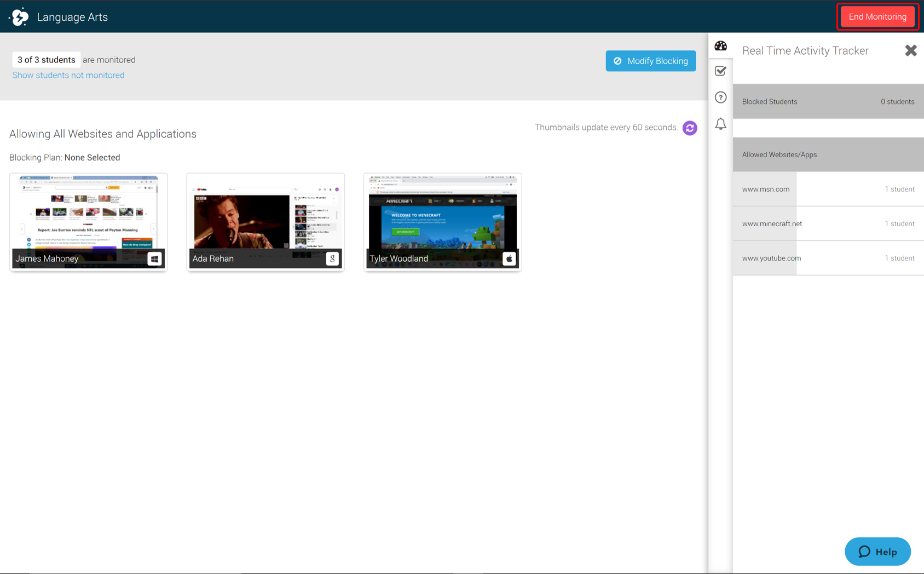The height and width of the screenshot is (574, 924).
Task: Close the Real Time Activity Tracker panel
Action: [911, 50]
